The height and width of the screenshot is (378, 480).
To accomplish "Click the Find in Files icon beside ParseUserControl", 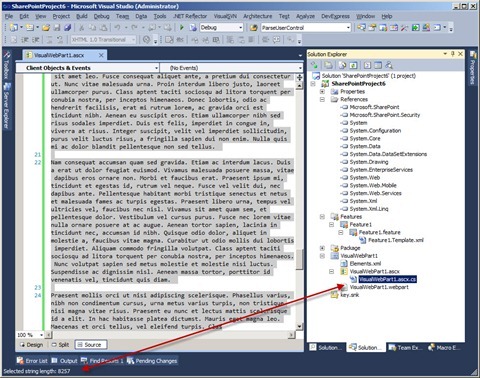I will pos(253,28).
